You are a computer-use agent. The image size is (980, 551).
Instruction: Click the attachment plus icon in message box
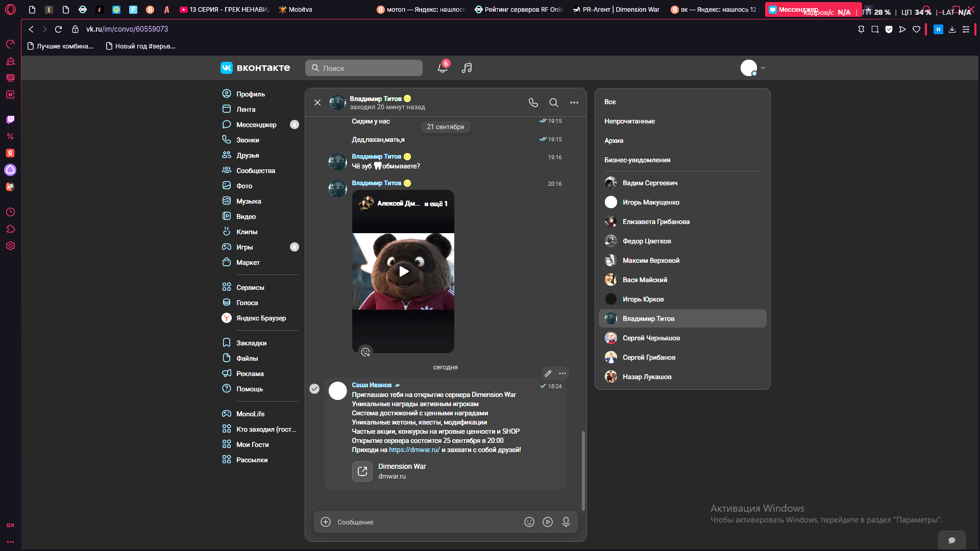tap(326, 522)
